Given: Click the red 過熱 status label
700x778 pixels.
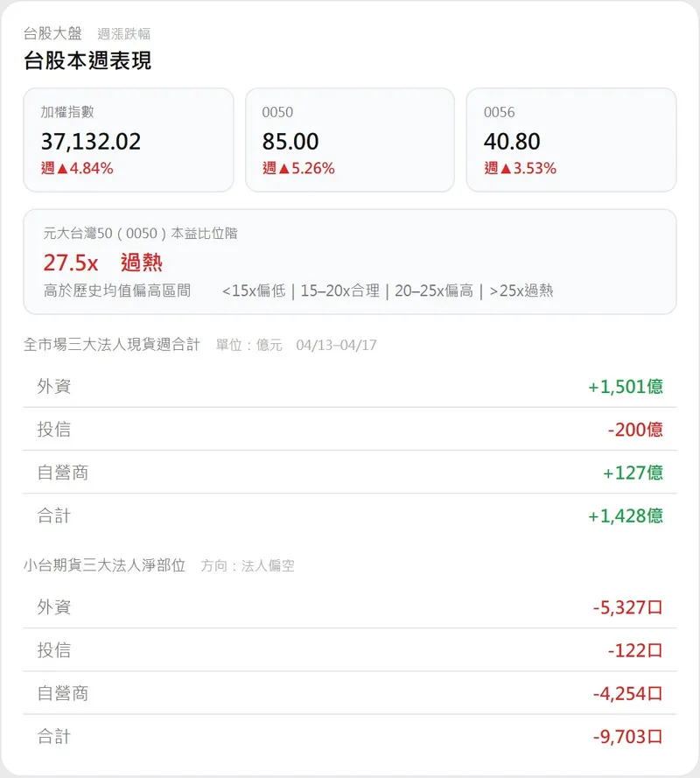Looking at the screenshot, I should point(142,263).
